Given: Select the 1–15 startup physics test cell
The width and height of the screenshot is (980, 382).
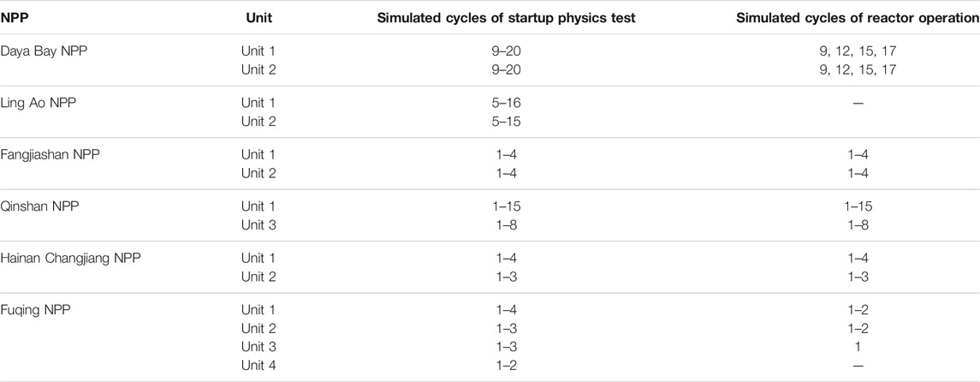Looking at the screenshot, I should pos(507,207).
